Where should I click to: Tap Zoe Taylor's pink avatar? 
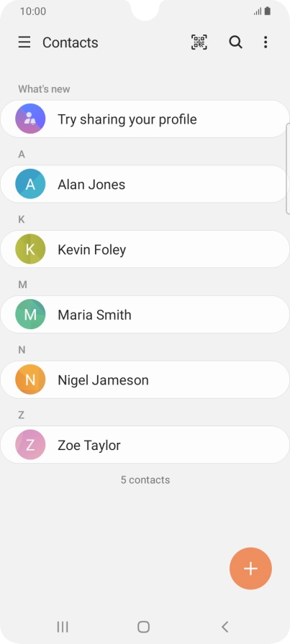click(30, 445)
